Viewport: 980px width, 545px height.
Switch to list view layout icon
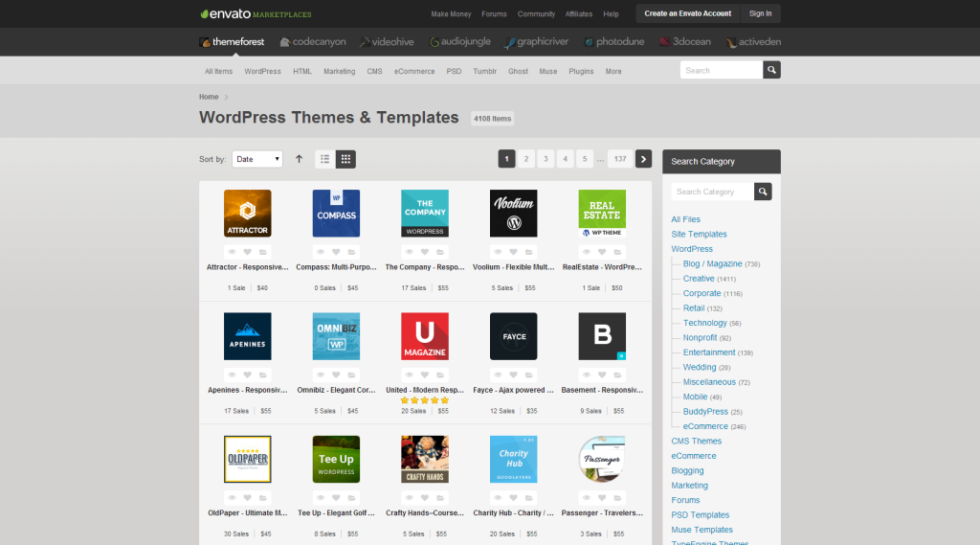(x=325, y=159)
